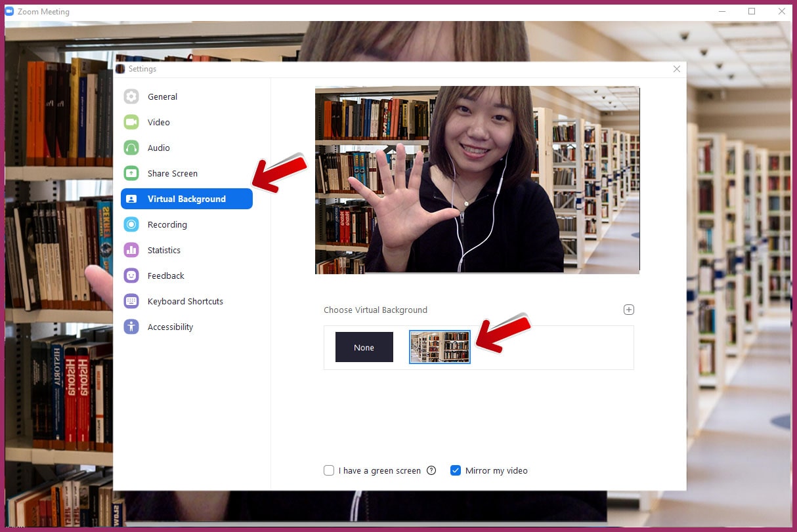Click the 'Choose Virtual Background' heading text
The image size is (797, 532).
[376, 310]
